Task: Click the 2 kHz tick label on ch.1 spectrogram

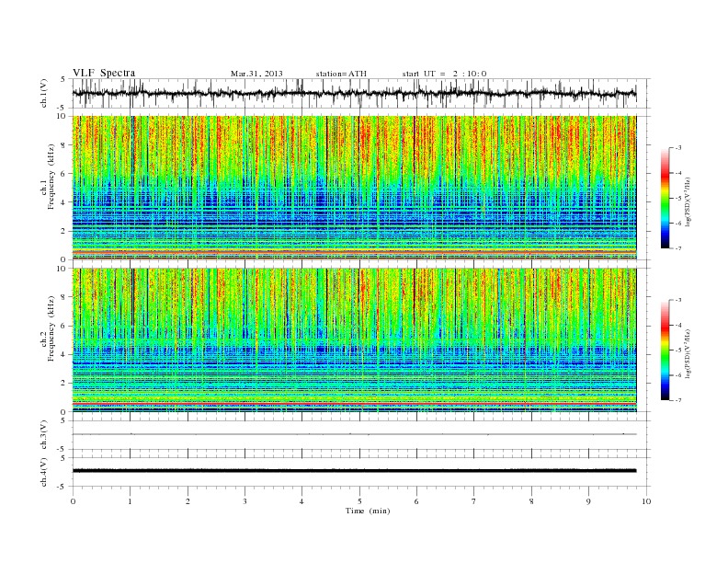Action: 63,231
